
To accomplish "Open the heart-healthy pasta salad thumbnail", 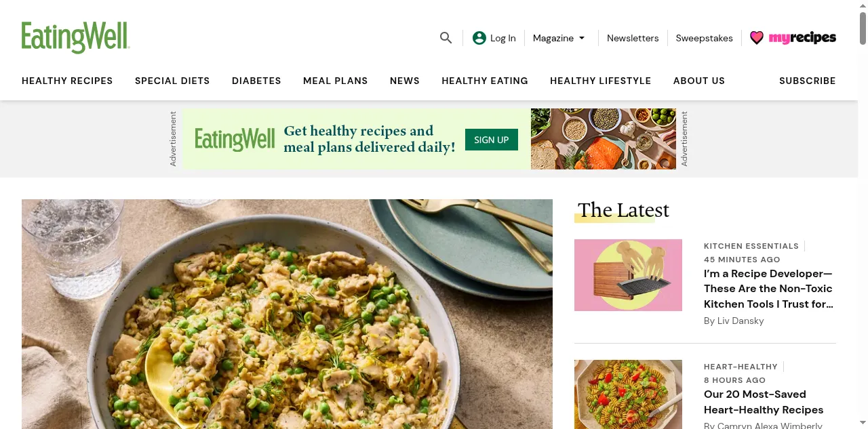I will pos(628,394).
